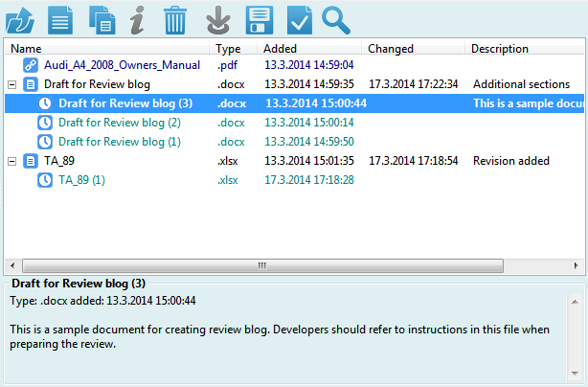Click the checkmark document icon
Viewport: 588px width, 387px height.
pyautogui.click(x=299, y=18)
